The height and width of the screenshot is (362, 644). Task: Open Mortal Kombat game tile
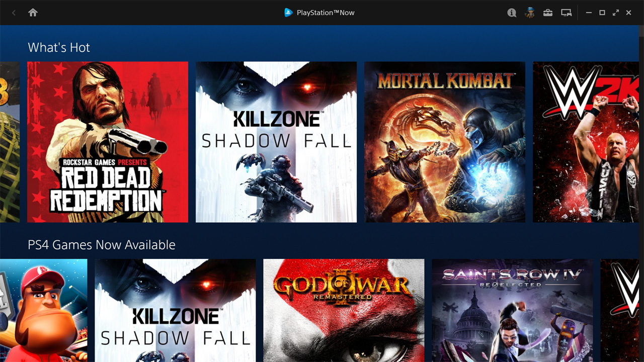(x=444, y=142)
